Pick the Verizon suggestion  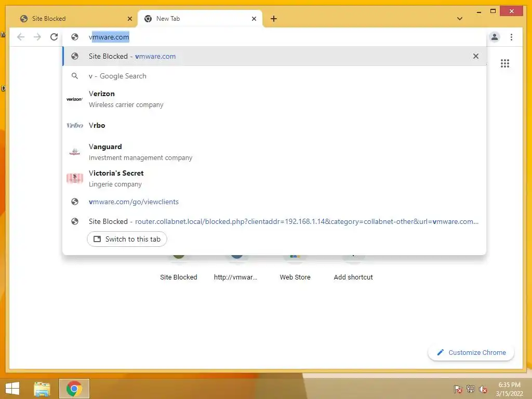click(274, 99)
